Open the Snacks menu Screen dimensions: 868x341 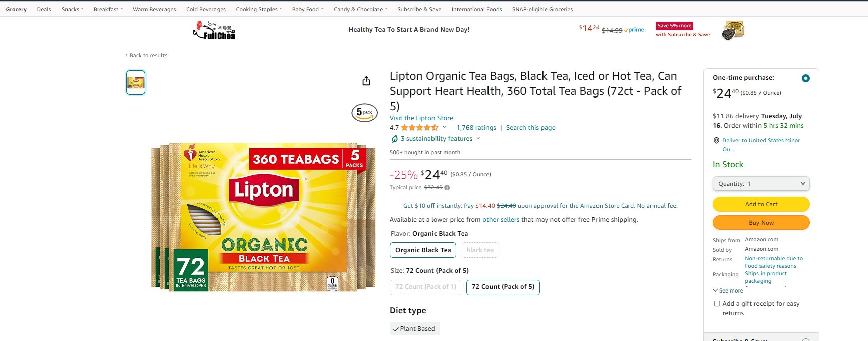point(72,9)
